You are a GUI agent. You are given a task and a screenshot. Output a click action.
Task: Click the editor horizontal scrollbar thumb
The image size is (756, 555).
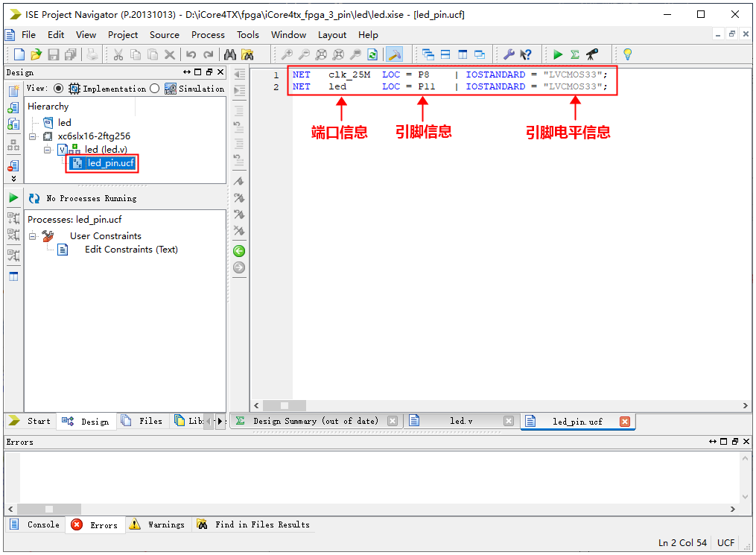[x=284, y=405]
